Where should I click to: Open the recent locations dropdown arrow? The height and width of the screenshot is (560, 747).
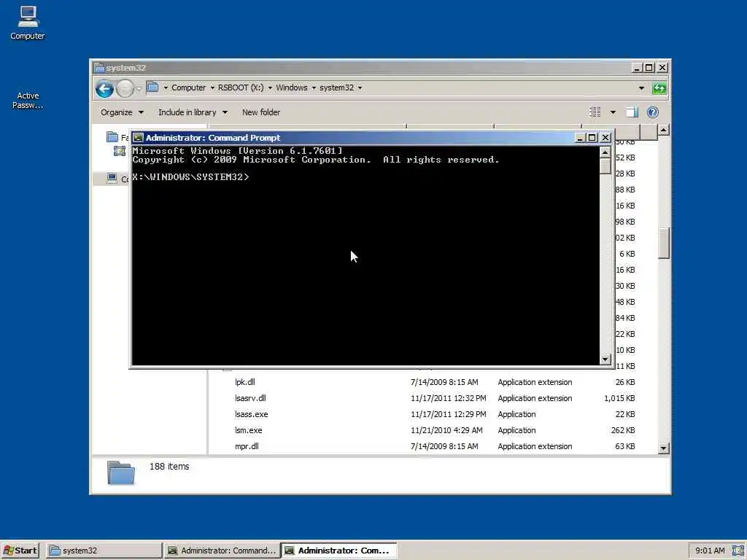pos(139,88)
